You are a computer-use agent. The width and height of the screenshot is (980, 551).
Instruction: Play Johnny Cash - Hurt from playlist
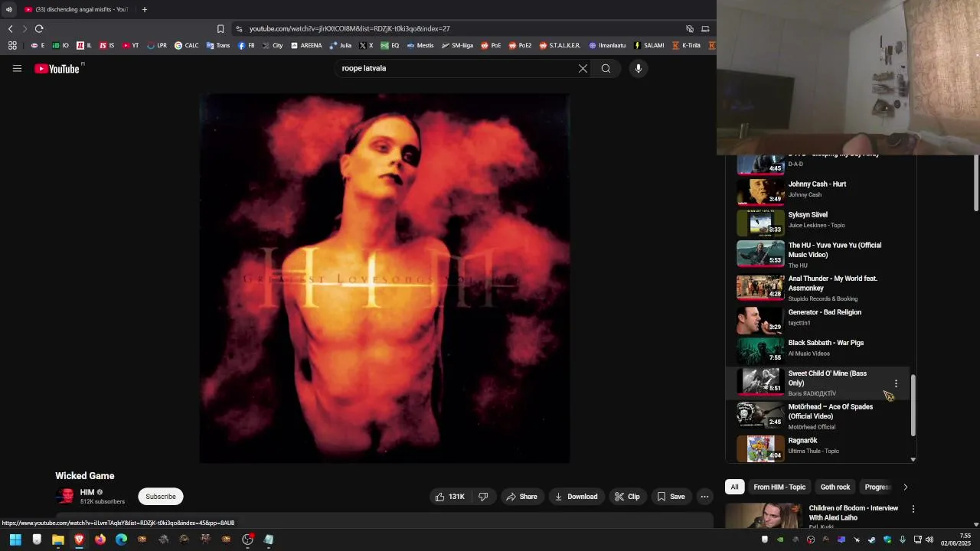pos(817,184)
